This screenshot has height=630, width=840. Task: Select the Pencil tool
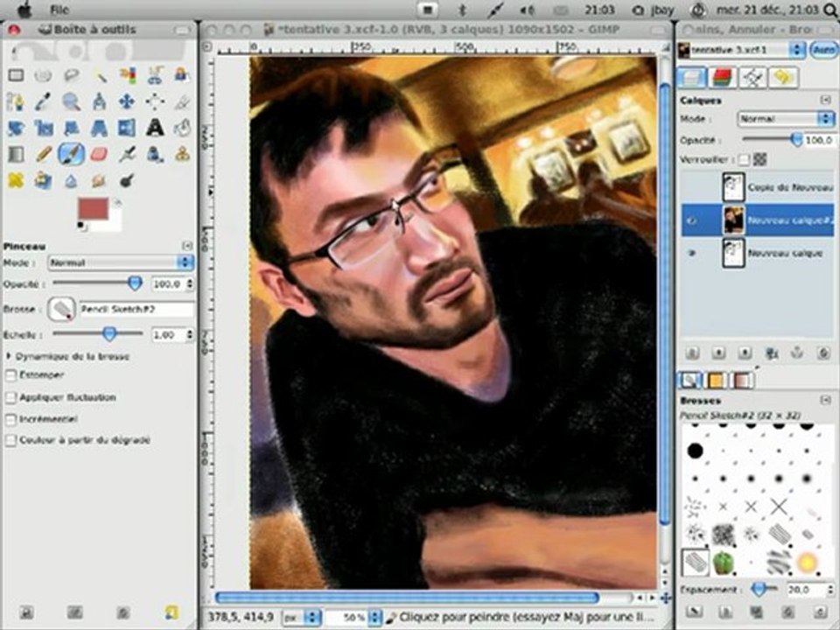point(44,155)
